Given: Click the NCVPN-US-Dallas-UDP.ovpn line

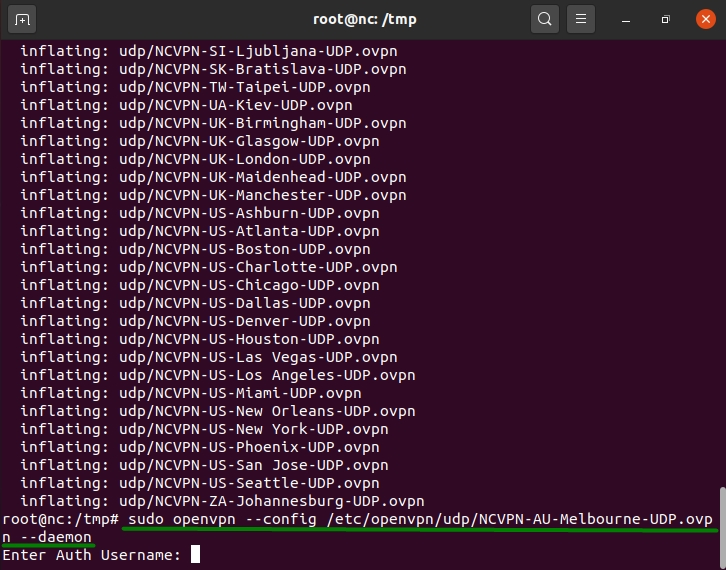Looking at the screenshot, I should (x=195, y=303).
